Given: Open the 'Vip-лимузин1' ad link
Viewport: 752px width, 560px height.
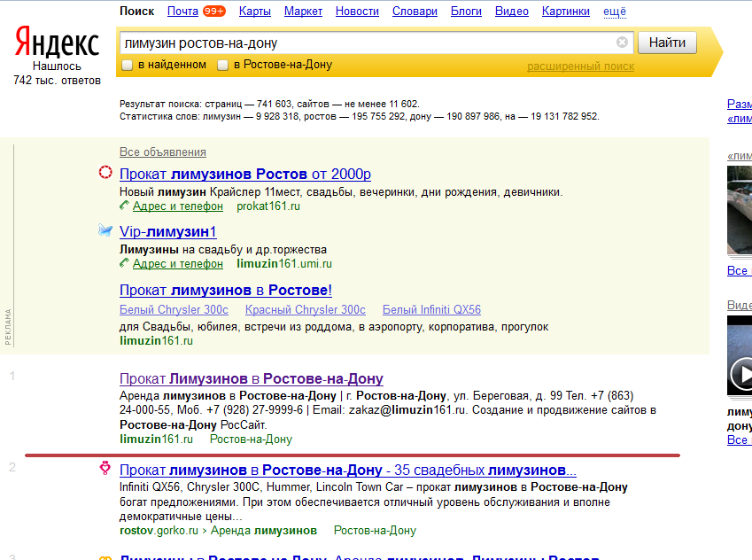Looking at the screenshot, I should pyautogui.click(x=168, y=231).
